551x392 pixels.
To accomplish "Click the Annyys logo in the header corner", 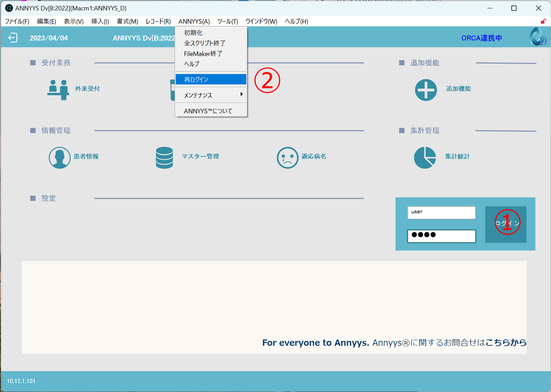I will pos(538,37).
